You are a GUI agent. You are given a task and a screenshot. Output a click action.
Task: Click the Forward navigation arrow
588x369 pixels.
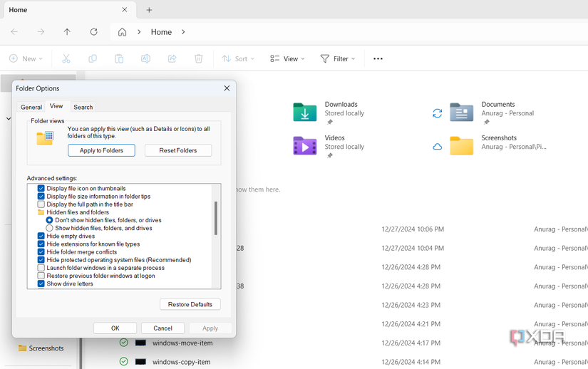(x=41, y=32)
